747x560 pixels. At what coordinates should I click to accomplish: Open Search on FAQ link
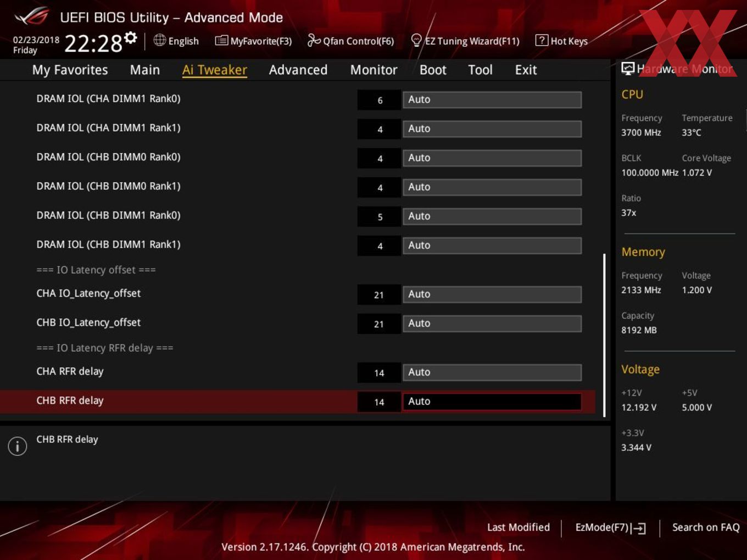pos(706,527)
